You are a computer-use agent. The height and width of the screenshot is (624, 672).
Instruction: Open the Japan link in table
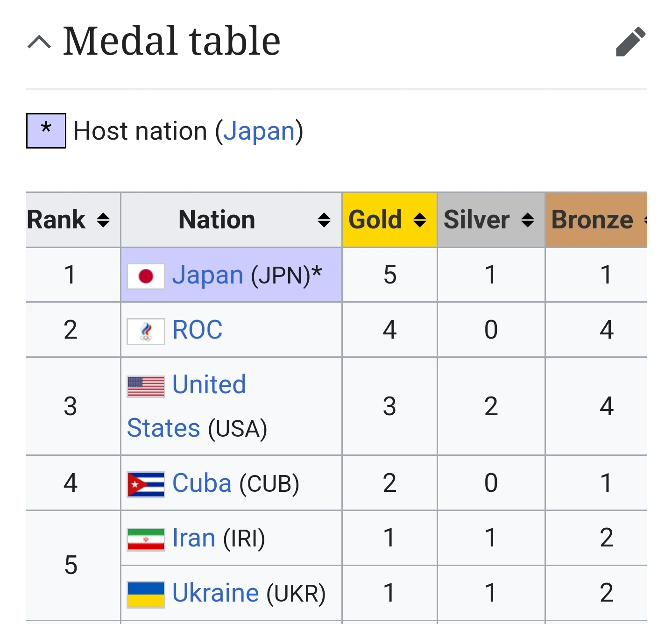click(x=208, y=275)
